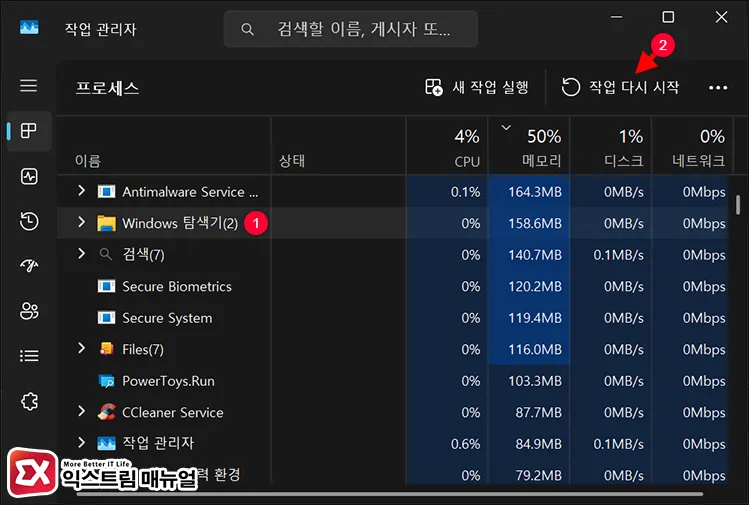
Task: Click the horizontal scrollbar at bottom
Action: point(390,494)
